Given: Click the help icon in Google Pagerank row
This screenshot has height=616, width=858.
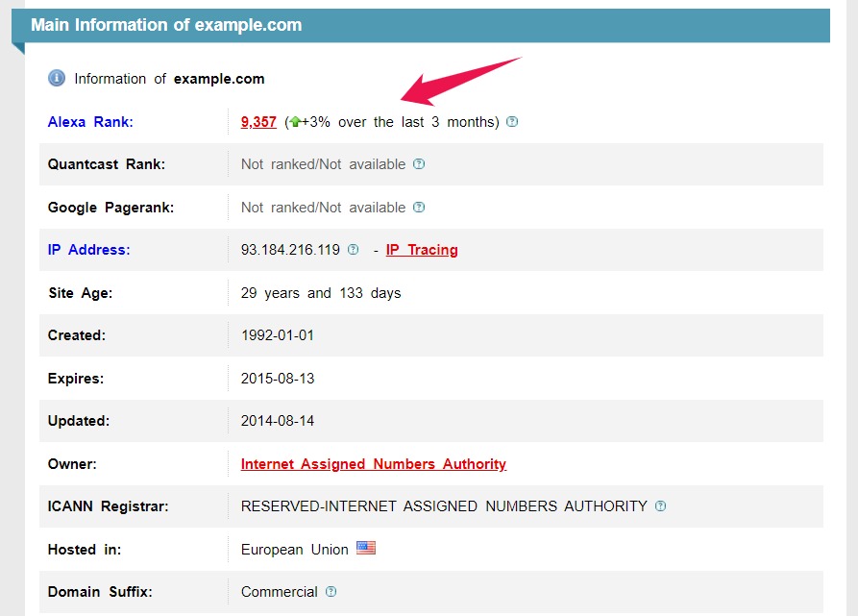Looking at the screenshot, I should [x=419, y=207].
